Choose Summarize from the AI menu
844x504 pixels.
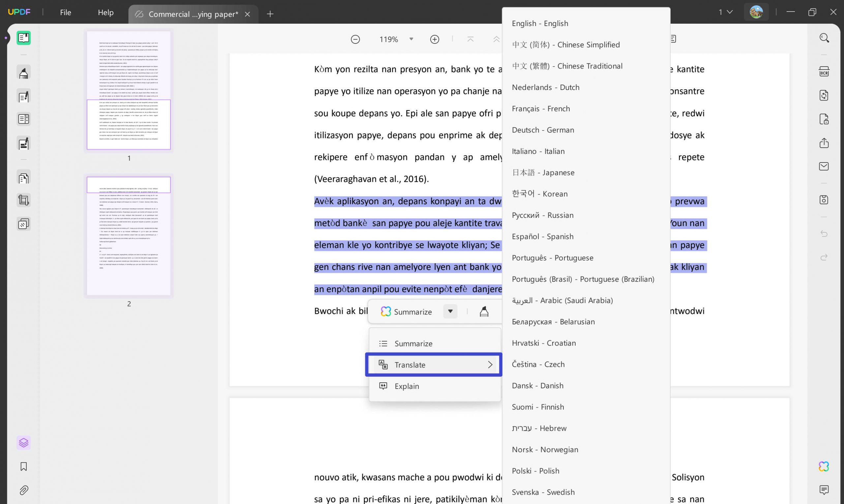pyautogui.click(x=435, y=343)
